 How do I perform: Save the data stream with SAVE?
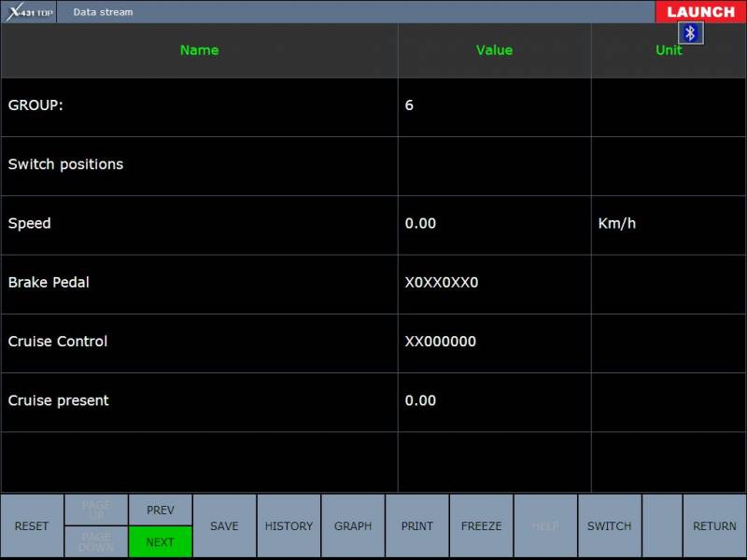tap(224, 526)
